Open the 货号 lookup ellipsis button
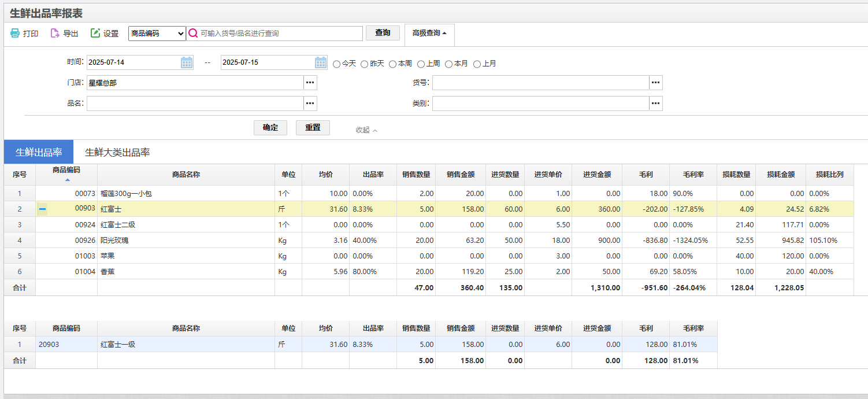This screenshot has height=399, width=868. [x=656, y=83]
